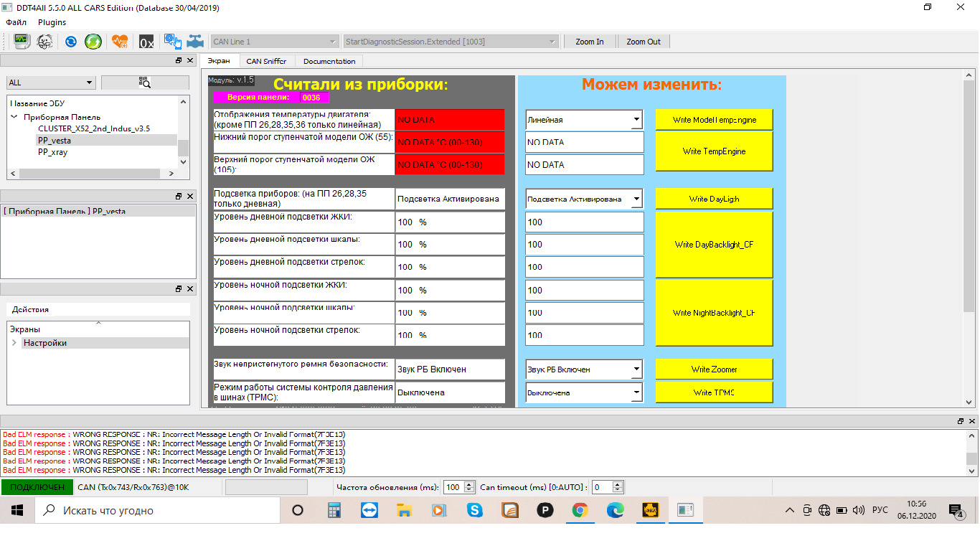Open Calculator from the taskbar

[334, 510]
